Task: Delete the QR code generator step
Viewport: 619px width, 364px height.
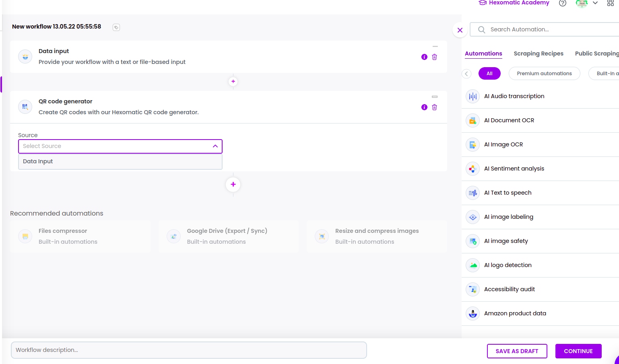Action: (x=434, y=107)
